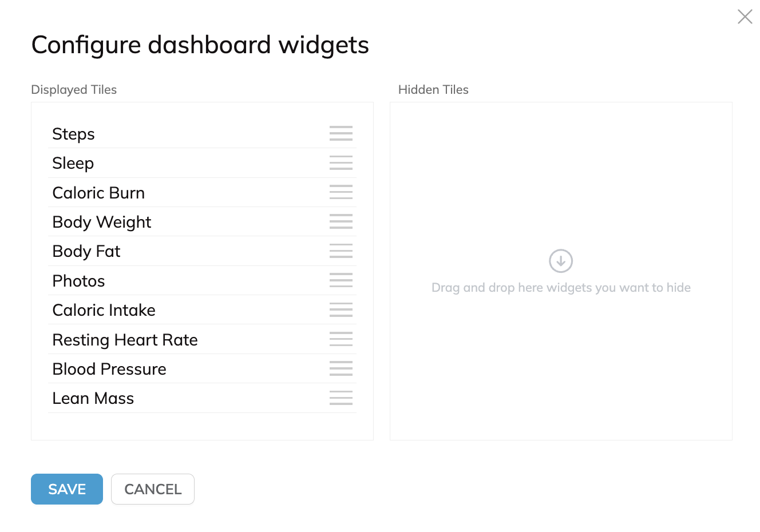Viewport: 760px width, 532px height.
Task: Click the Photos reorder handle icon
Action: click(341, 280)
